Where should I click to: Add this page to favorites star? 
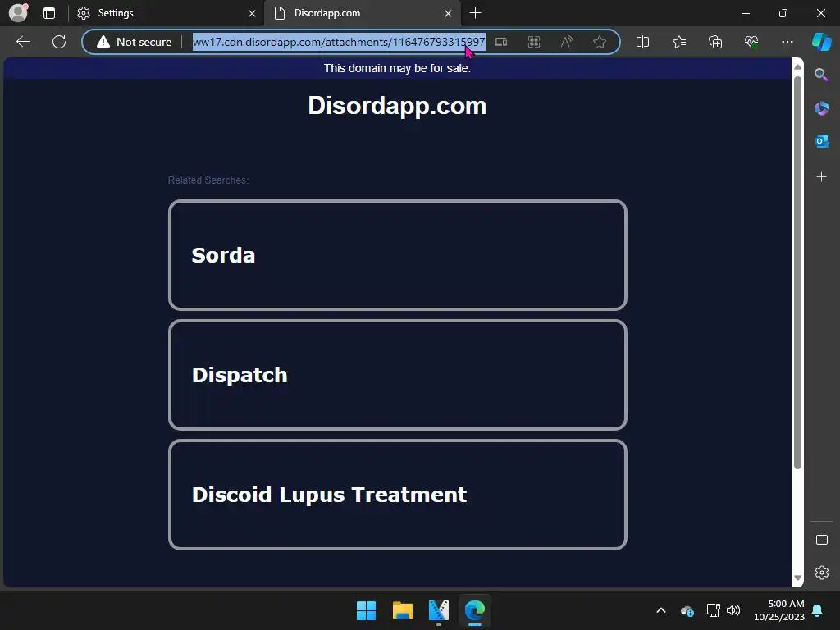click(600, 42)
